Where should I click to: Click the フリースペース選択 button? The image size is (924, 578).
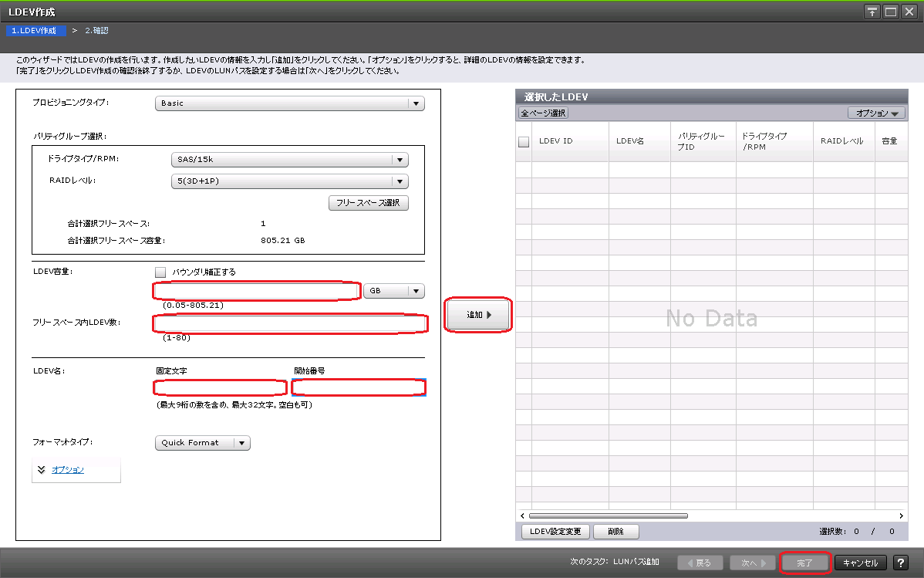[368, 203]
